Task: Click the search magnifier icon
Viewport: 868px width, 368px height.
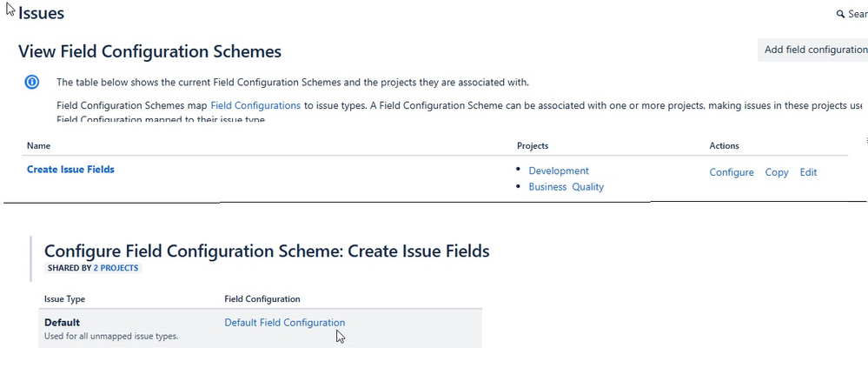Action: (x=840, y=15)
